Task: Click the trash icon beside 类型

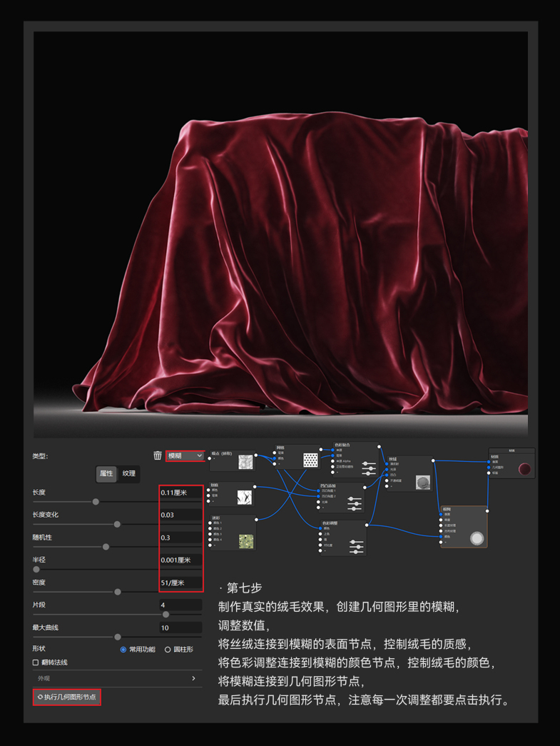Action: (x=158, y=455)
